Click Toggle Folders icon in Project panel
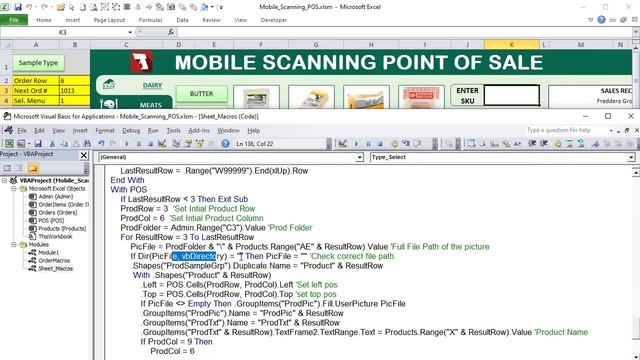Screen dimensions: 640x360 (33, 168)
